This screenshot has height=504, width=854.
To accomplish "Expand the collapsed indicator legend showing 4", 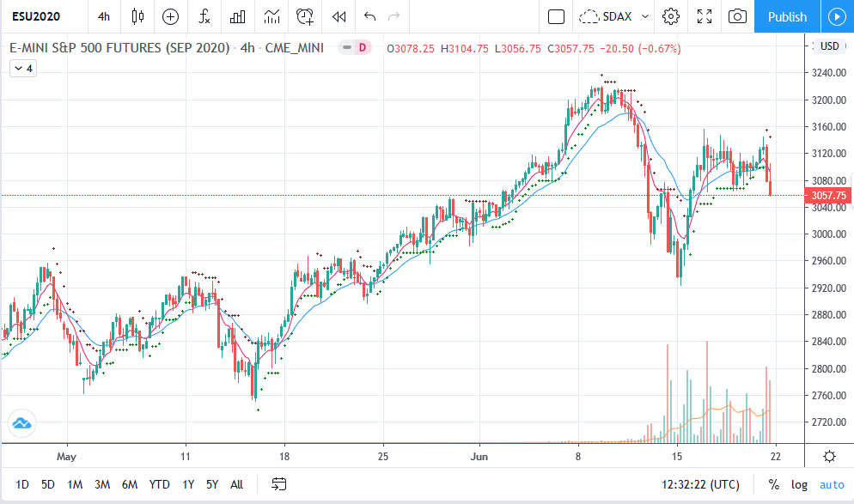I will (x=23, y=68).
